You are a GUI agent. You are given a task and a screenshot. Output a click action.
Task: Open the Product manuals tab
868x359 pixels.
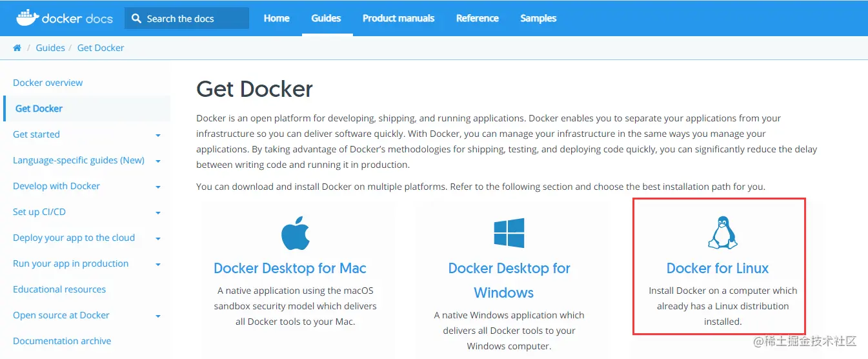pyautogui.click(x=398, y=18)
